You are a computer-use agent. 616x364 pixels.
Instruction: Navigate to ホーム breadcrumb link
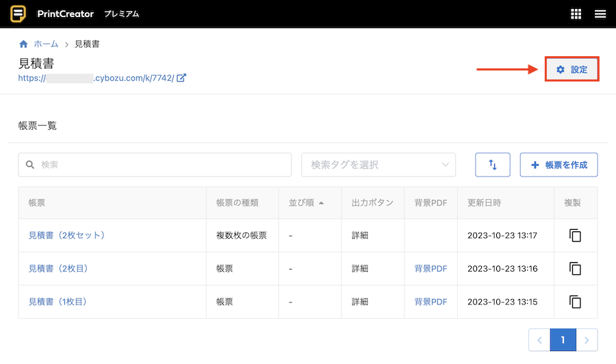46,44
